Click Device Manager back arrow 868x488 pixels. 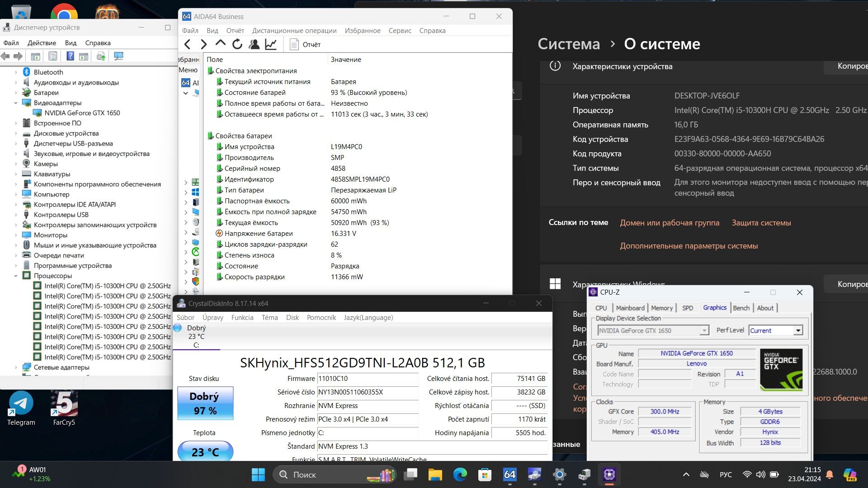(5, 56)
